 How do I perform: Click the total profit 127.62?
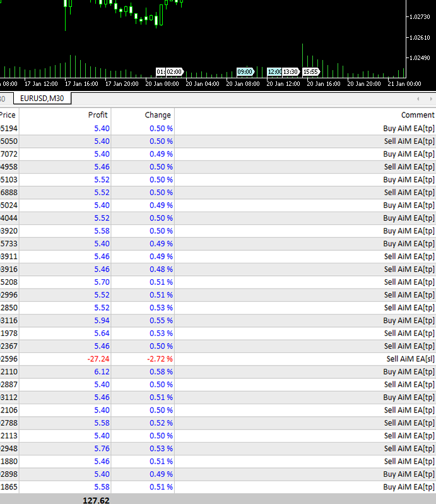(96, 500)
